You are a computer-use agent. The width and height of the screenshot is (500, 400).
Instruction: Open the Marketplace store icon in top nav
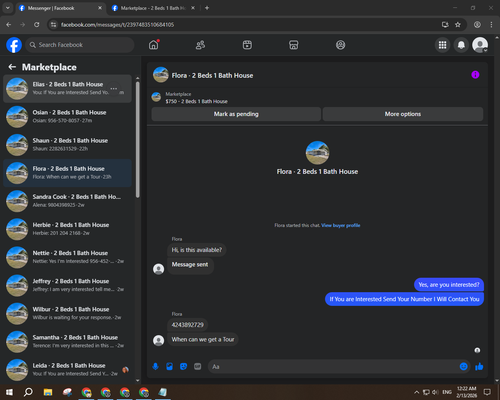[x=294, y=45]
